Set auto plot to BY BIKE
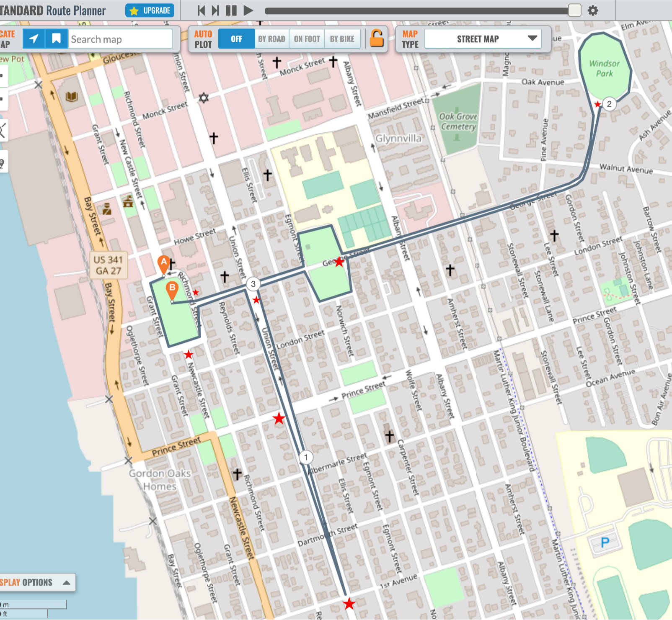The height and width of the screenshot is (620, 672). [342, 39]
